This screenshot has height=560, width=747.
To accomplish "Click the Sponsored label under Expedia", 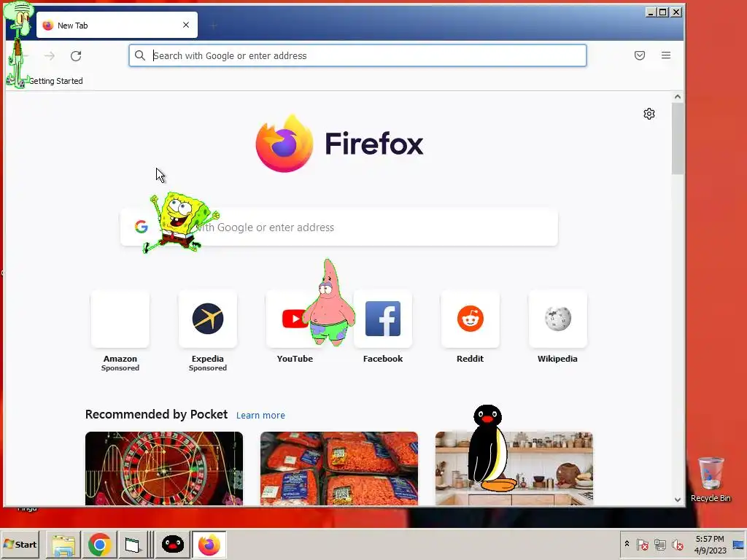I will 208,367.
